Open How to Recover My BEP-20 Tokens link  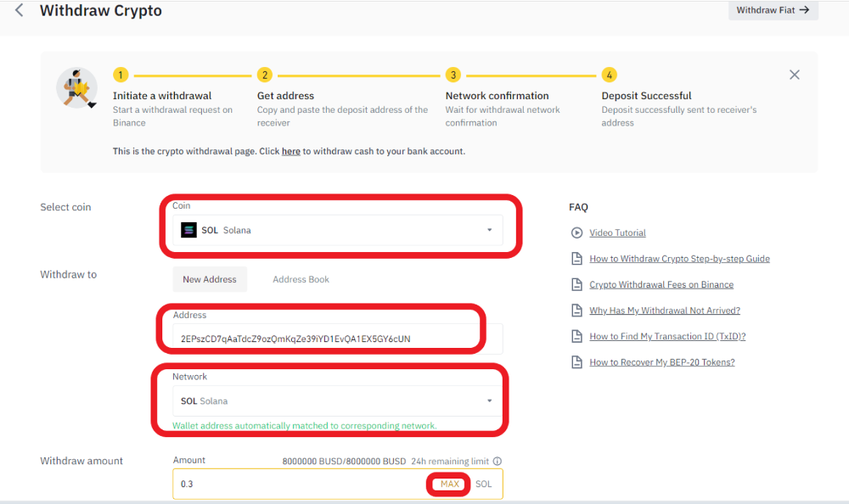pyautogui.click(x=661, y=362)
